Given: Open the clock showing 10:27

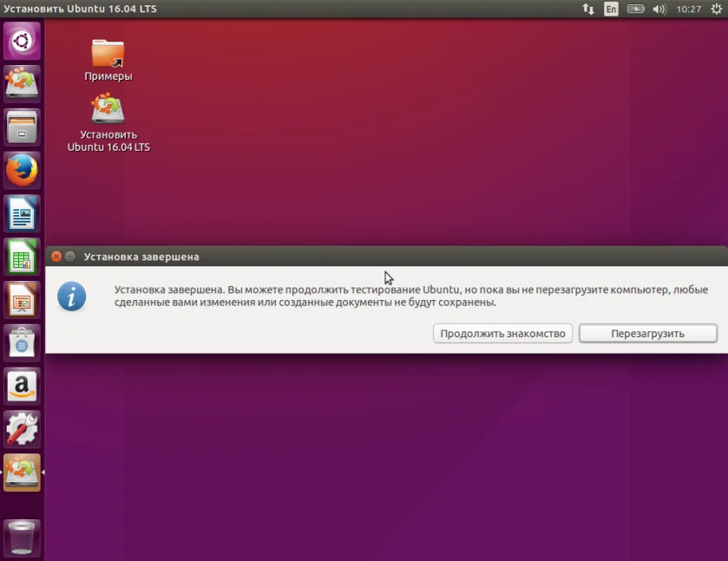Looking at the screenshot, I should coord(689,9).
